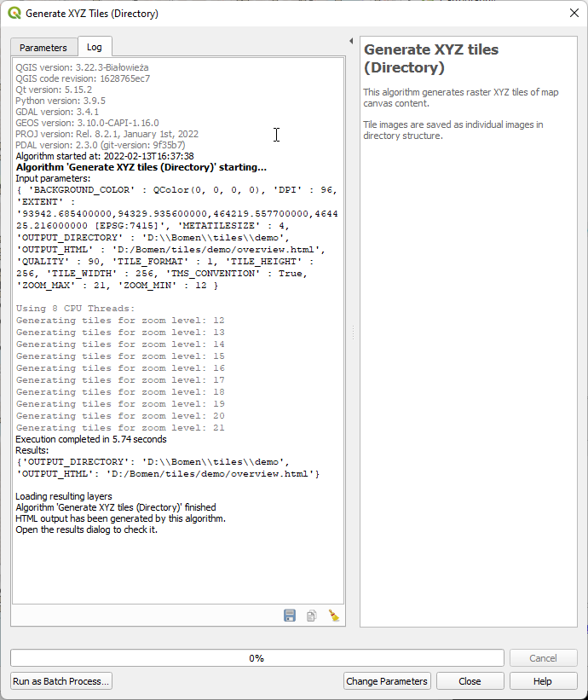Screen dimensions: 588x700
Task: Close the dialog with the X button
Action: click(574, 13)
